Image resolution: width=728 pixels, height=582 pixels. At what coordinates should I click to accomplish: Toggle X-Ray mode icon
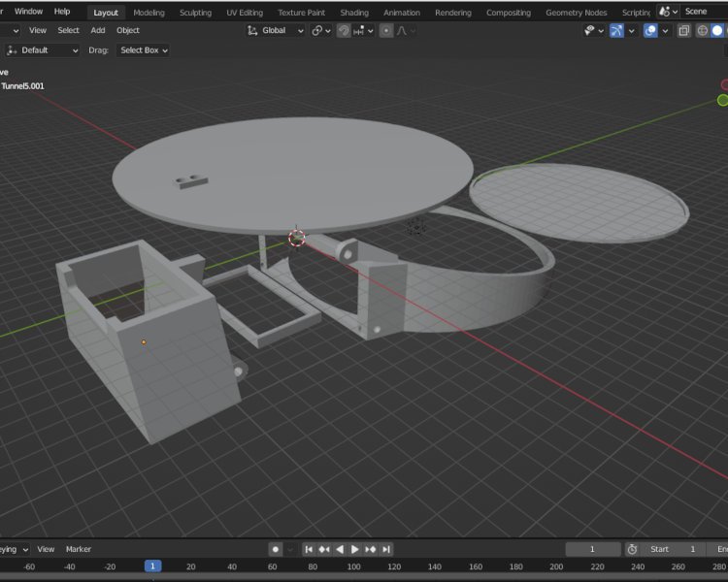click(683, 31)
